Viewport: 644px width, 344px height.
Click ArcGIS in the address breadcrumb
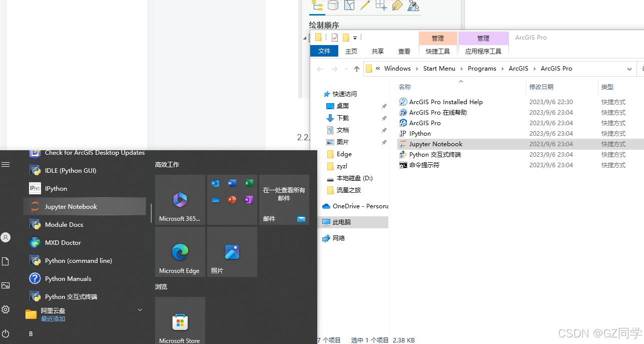[x=518, y=69]
